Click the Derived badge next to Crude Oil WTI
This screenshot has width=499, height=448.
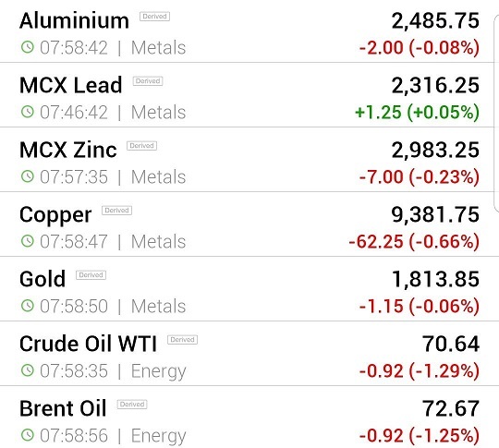tap(183, 340)
